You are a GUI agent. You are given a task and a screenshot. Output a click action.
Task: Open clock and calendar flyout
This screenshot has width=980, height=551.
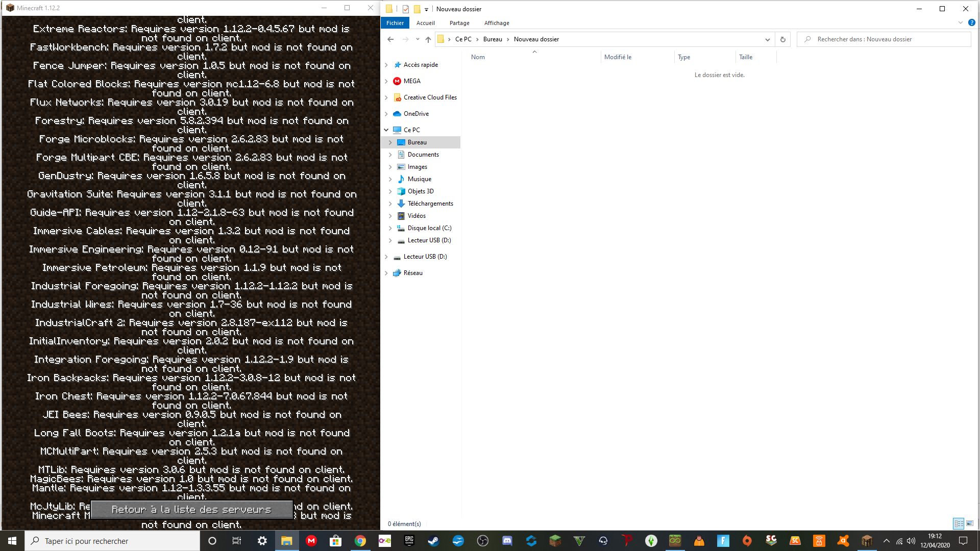935,541
